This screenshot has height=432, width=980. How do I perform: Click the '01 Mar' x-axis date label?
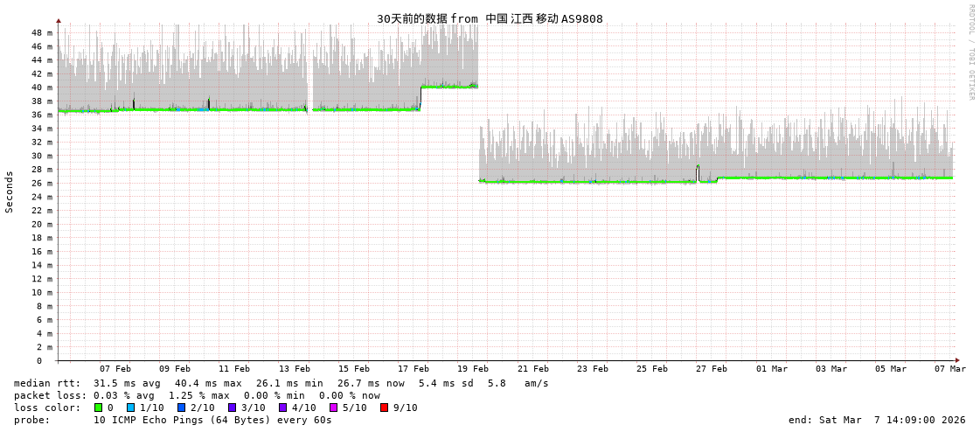(x=772, y=369)
